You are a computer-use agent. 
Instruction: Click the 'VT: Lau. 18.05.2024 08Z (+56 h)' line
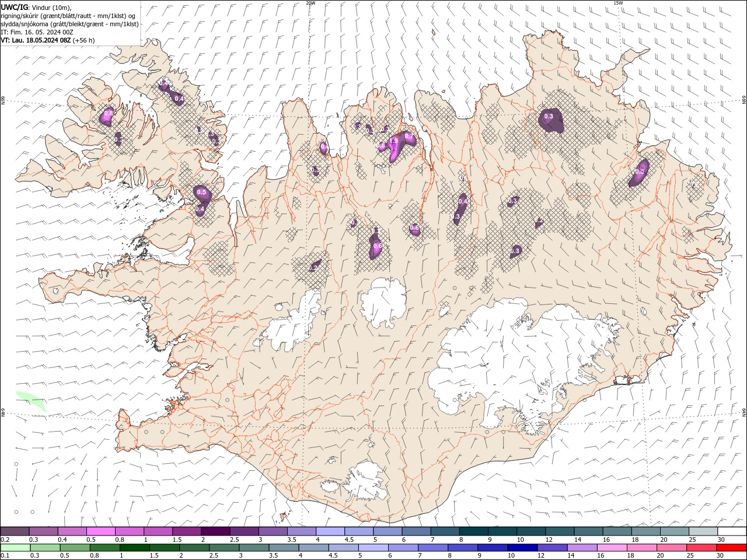point(48,40)
